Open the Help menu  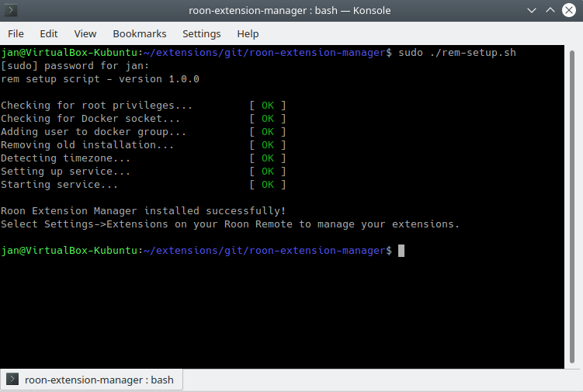coord(248,34)
